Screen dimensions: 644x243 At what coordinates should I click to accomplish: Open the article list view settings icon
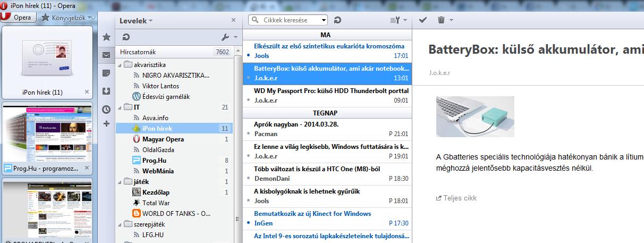[395, 20]
